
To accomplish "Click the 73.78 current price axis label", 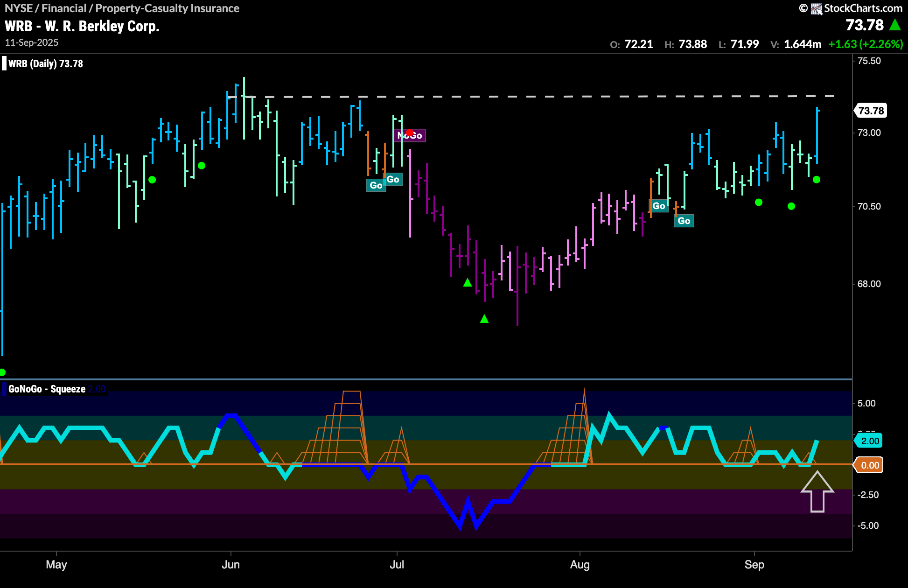I will [x=871, y=111].
